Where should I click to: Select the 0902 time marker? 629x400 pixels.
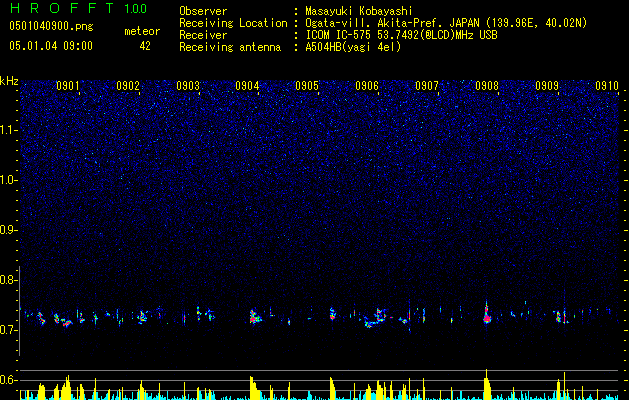[128, 86]
